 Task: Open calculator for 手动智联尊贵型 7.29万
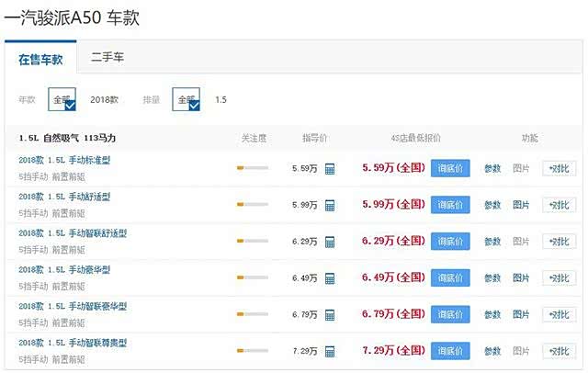click(x=331, y=351)
